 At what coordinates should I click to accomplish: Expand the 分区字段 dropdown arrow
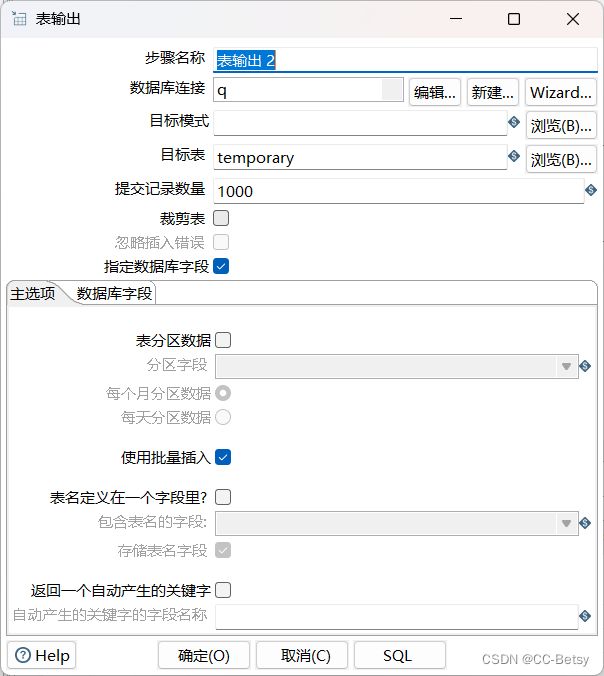coord(566,366)
